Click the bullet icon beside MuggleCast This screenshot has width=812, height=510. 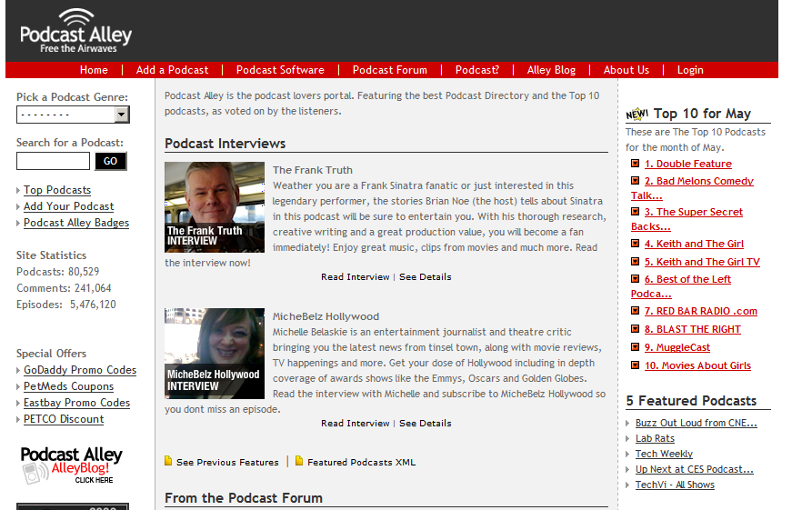(635, 347)
